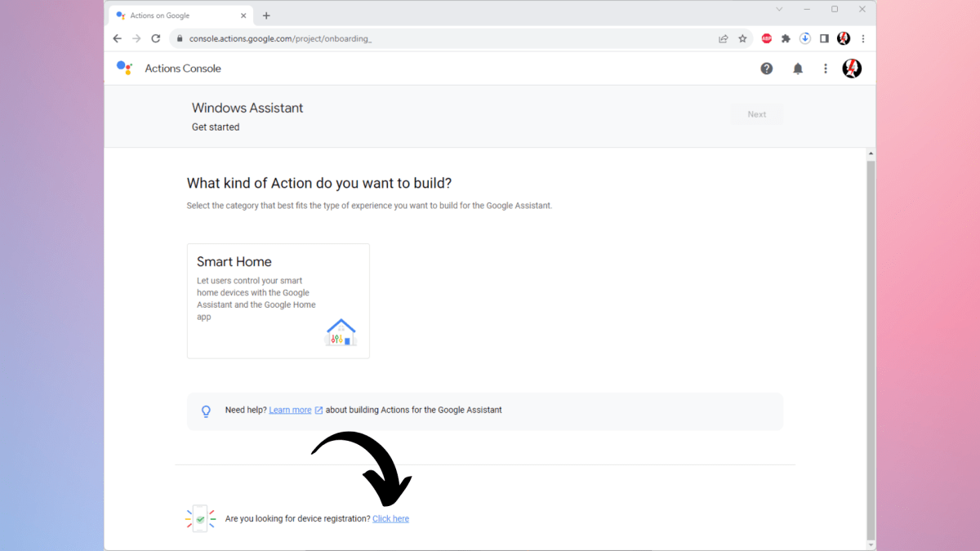Select the Actions on Google tab

181,16
